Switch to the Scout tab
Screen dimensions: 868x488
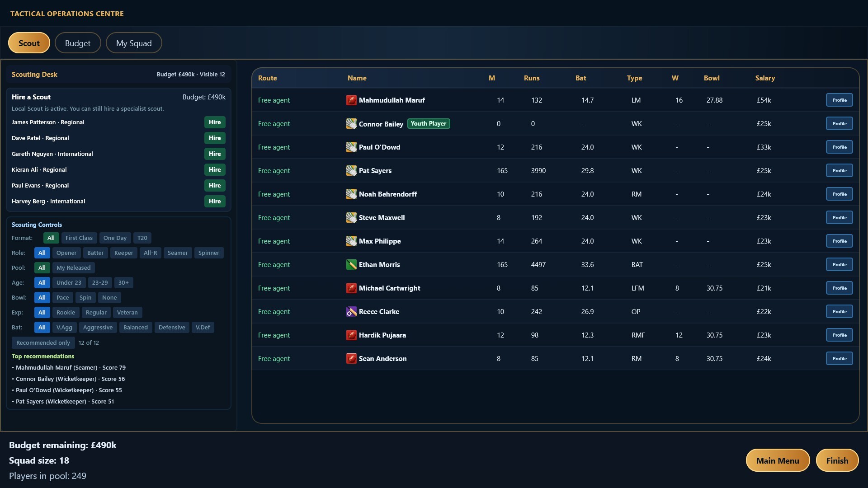[29, 43]
